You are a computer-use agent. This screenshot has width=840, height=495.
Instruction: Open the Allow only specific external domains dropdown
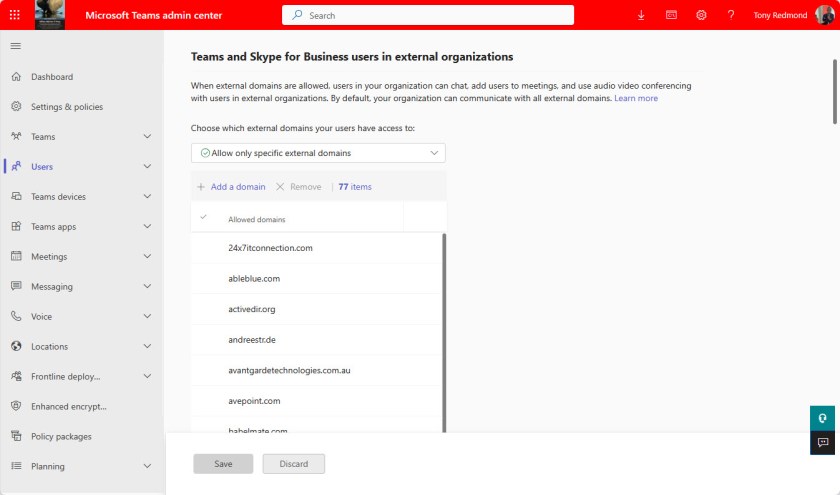click(x=318, y=153)
